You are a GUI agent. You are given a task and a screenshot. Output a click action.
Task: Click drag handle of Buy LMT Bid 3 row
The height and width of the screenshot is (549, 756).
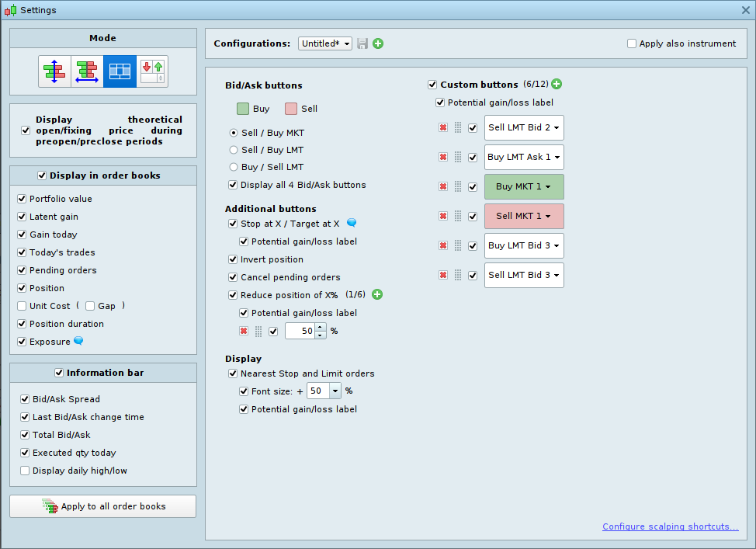pos(458,245)
